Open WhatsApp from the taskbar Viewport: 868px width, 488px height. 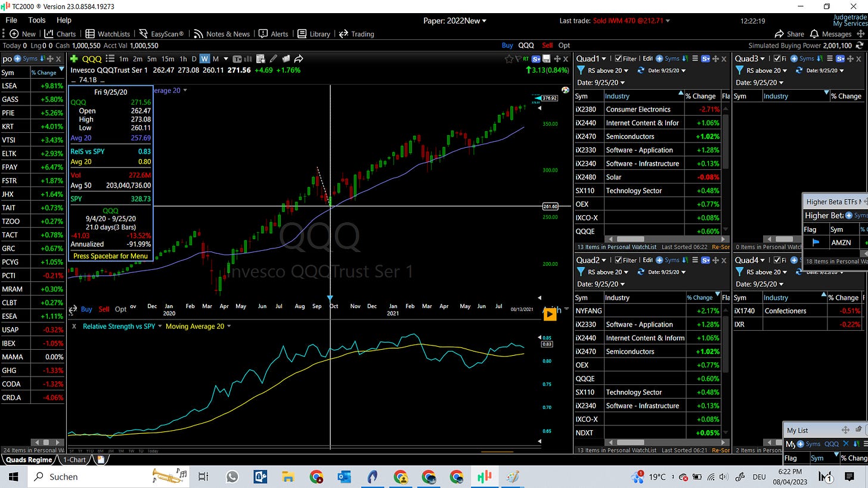pyautogui.click(x=232, y=477)
